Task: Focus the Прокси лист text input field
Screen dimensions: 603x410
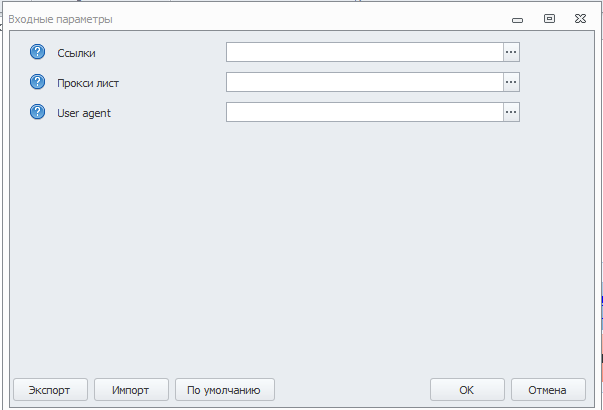Action: (365, 82)
